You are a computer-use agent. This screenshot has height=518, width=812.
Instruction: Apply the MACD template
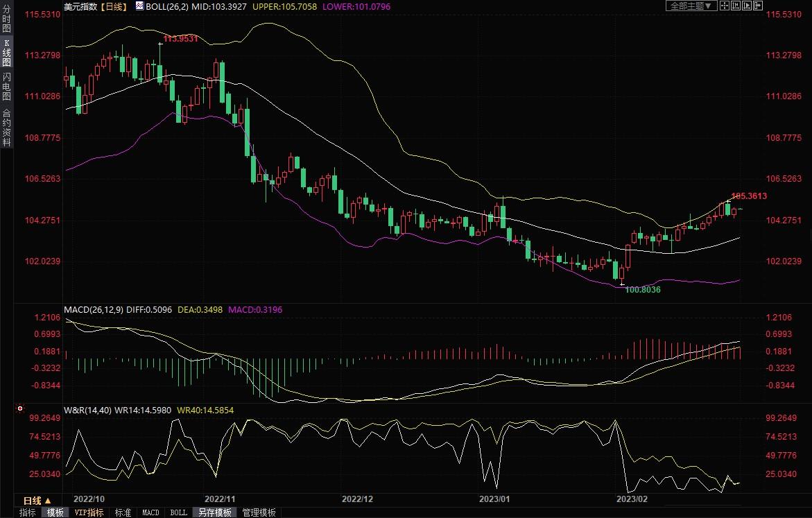(x=150, y=512)
